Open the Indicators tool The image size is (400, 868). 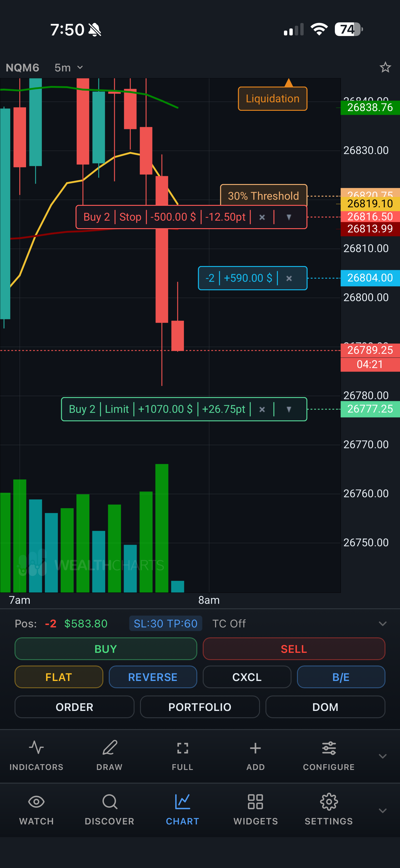tap(36, 753)
